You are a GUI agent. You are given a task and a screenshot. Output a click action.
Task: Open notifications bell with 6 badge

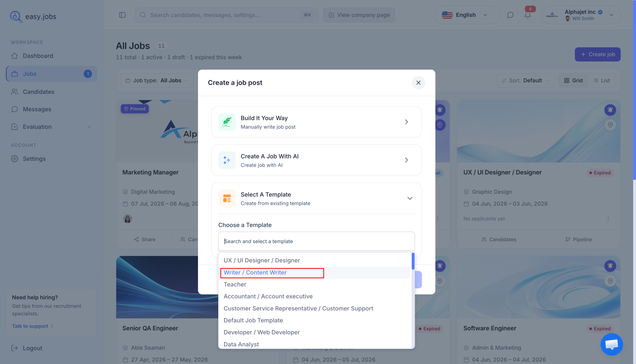[x=528, y=15]
